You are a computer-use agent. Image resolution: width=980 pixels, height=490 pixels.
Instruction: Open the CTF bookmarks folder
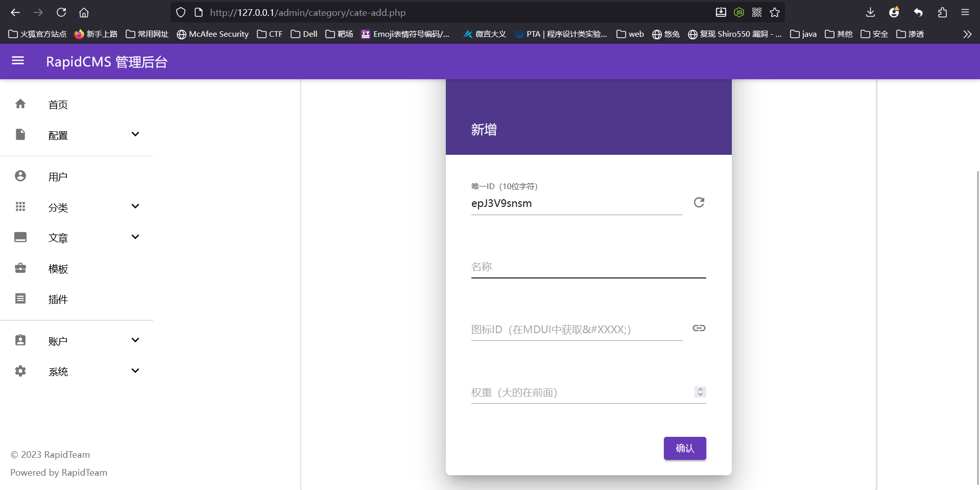click(270, 34)
